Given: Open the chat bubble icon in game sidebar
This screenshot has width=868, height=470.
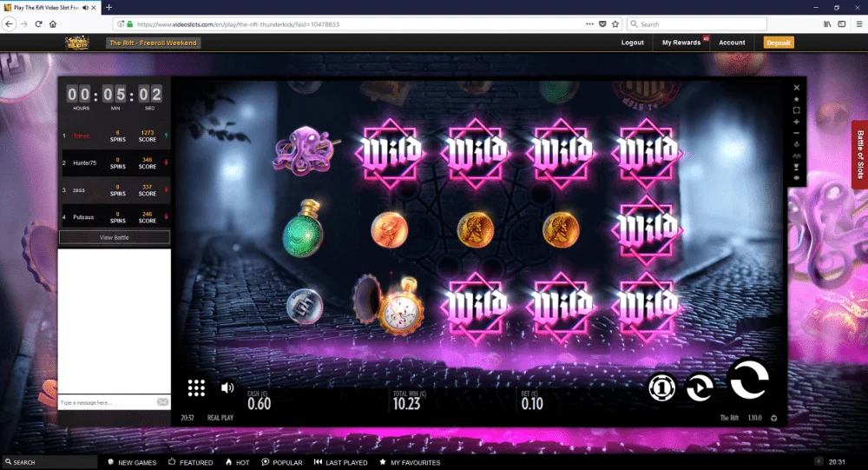Looking at the screenshot, I should (x=797, y=178).
